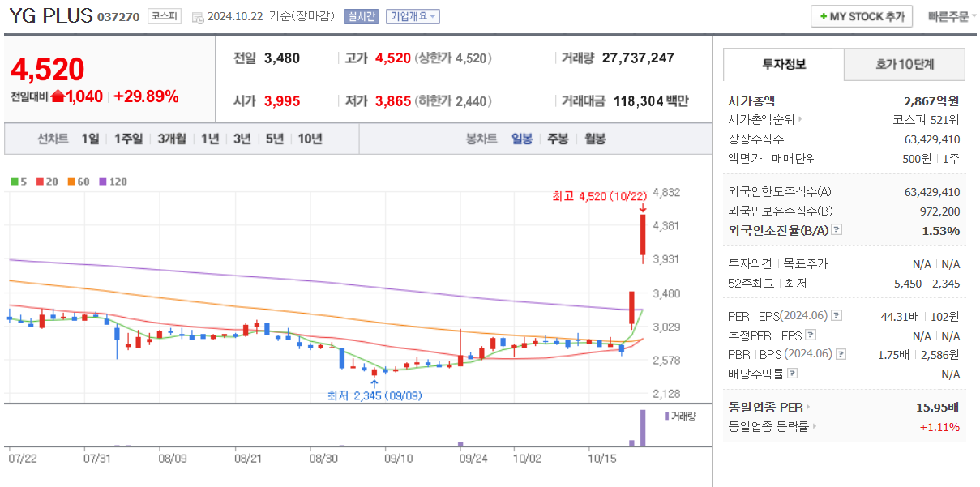The width and height of the screenshot is (980, 487).
Task: Select the 5년 line chart period
Action: tap(276, 139)
